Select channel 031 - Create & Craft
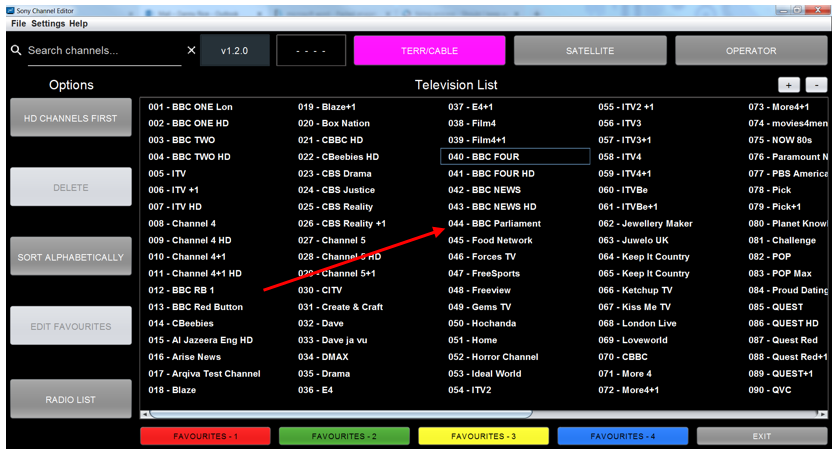 340,307
